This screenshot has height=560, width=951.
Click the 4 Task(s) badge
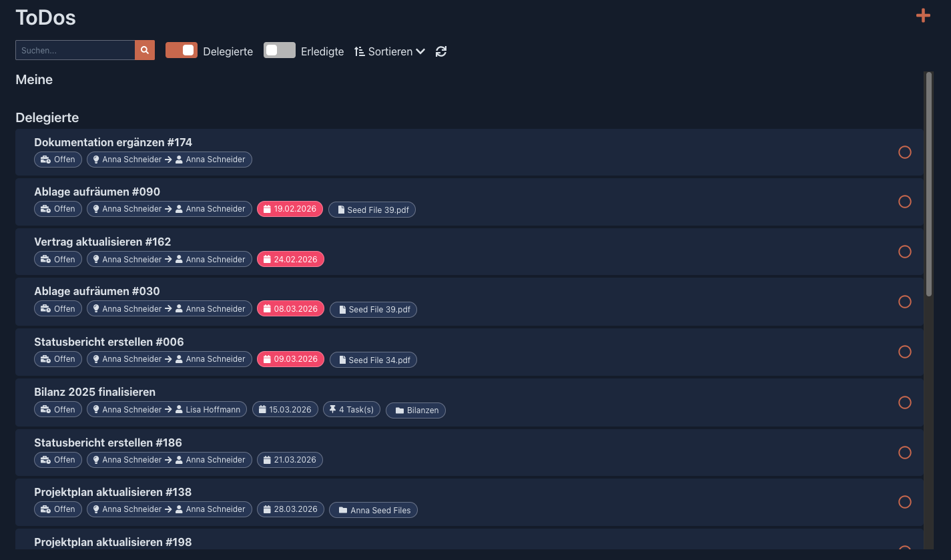coord(352,409)
